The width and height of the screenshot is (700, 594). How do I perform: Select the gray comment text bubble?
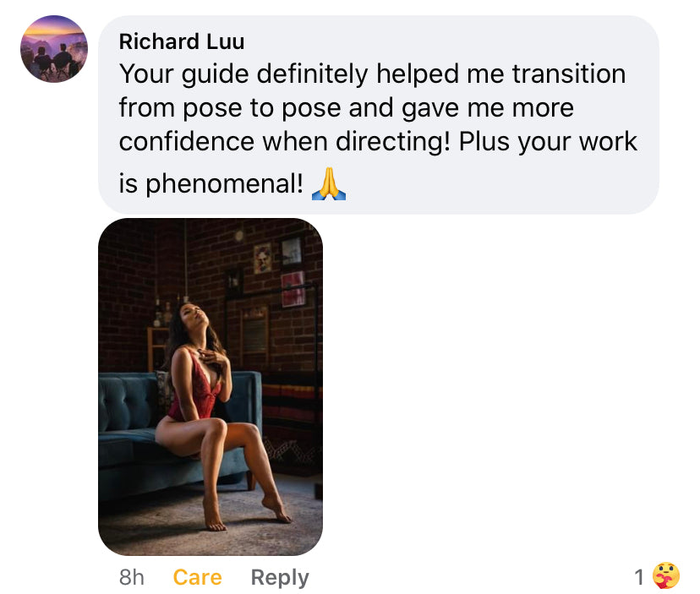tap(379, 115)
